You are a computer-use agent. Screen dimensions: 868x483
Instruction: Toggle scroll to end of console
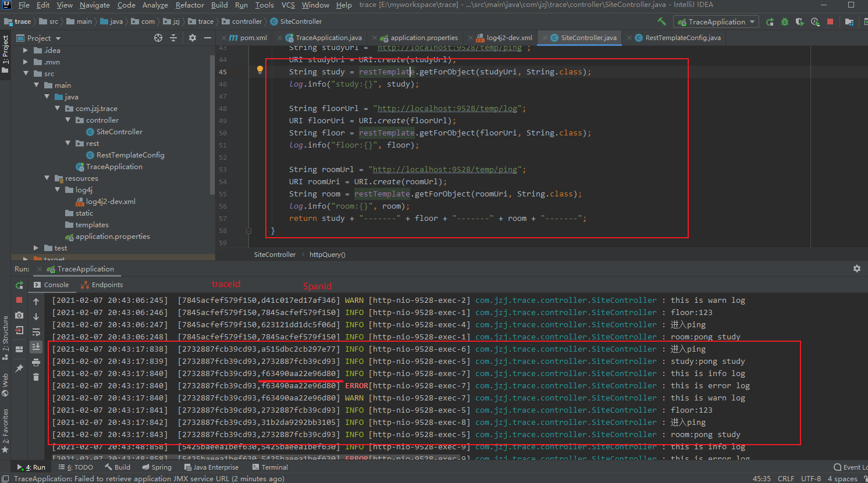[x=36, y=347]
